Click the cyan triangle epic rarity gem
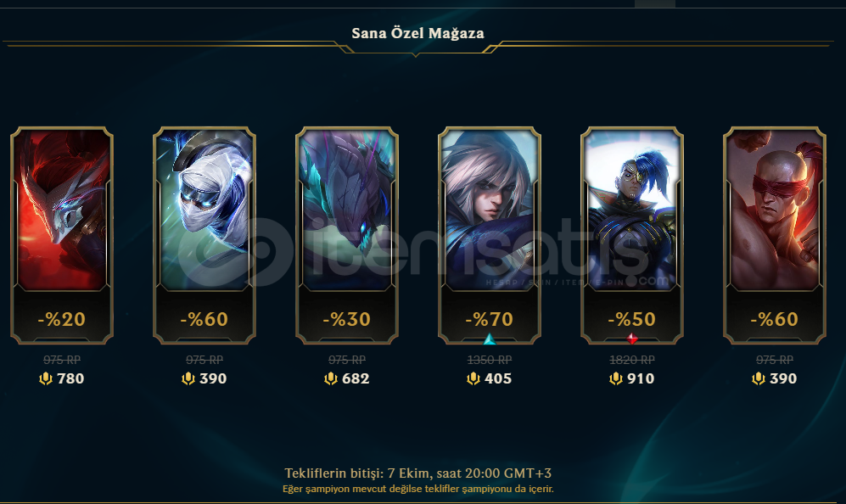The height and width of the screenshot is (504, 846). click(x=490, y=339)
